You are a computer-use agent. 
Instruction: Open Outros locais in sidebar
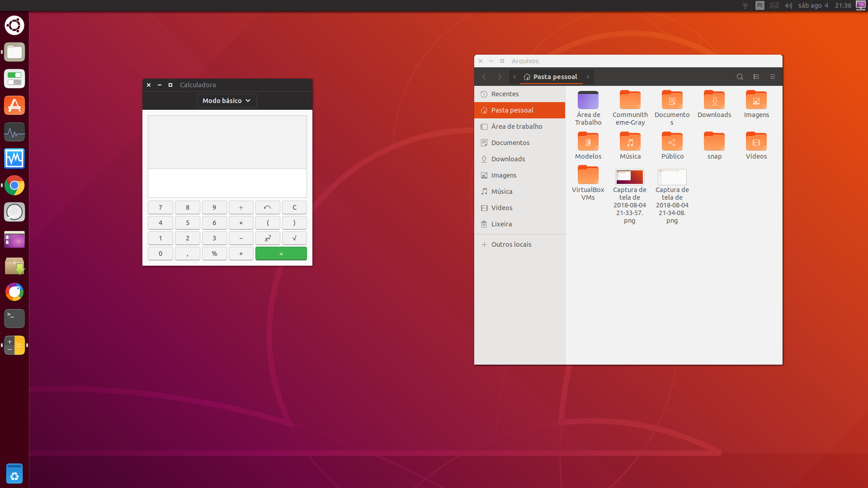tap(511, 244)
